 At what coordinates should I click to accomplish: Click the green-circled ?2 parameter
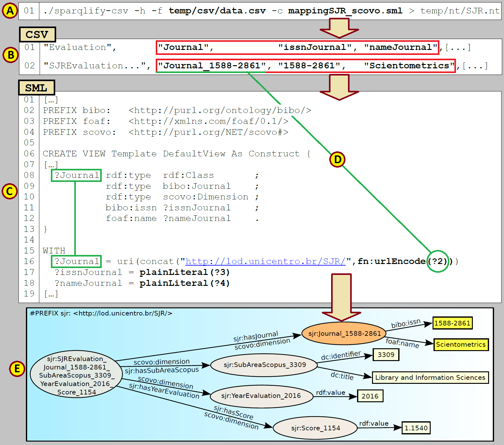[438, 261]
